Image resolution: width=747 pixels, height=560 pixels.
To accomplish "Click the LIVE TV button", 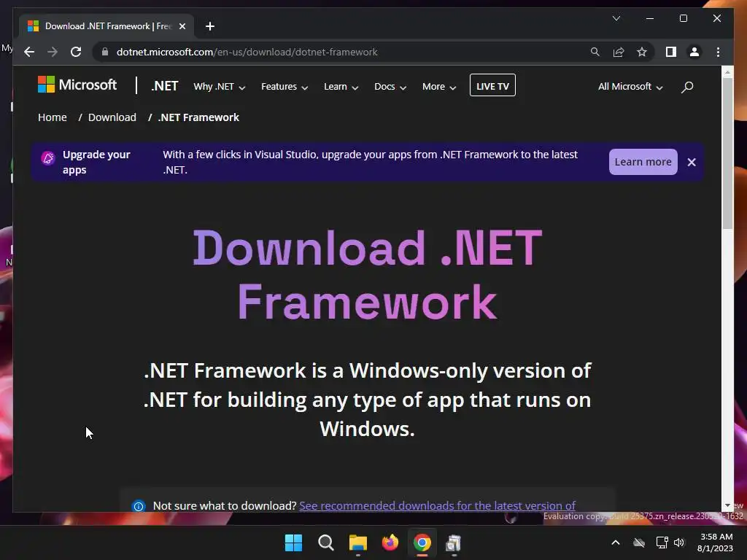I will coord(492,85).
